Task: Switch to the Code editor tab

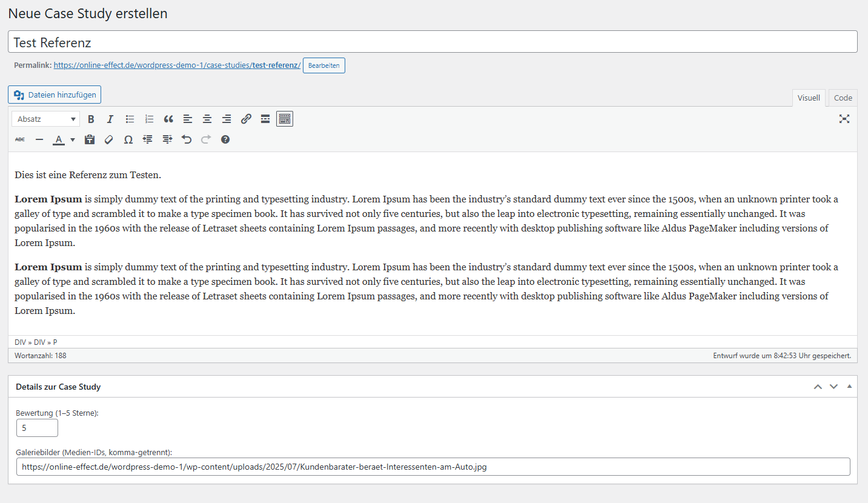Action: 843,98
